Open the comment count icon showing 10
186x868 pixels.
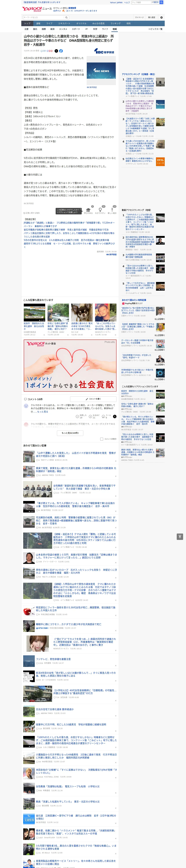click(43, 51)
